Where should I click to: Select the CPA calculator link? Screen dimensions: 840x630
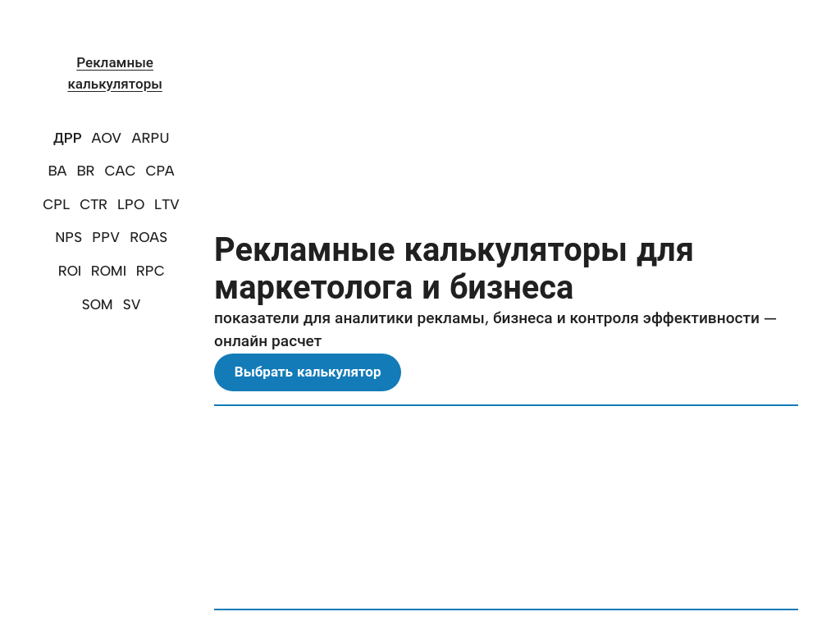(160, 171)
